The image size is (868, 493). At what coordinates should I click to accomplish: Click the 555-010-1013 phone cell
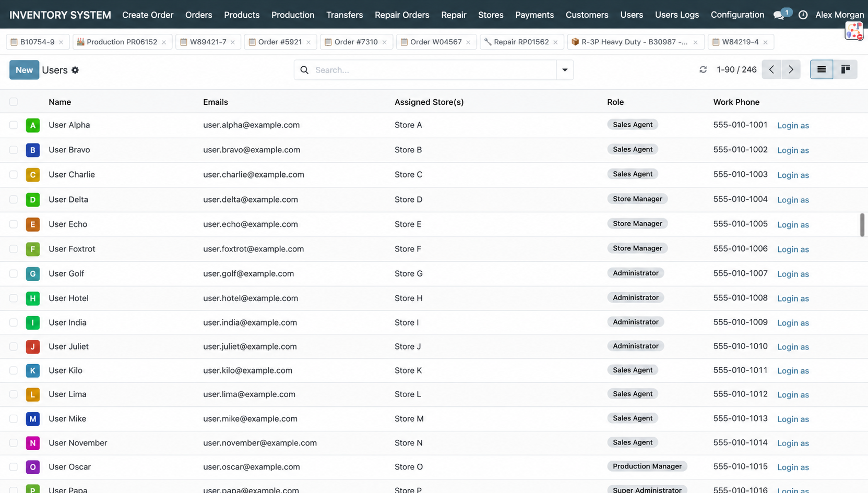pos(740,418)
